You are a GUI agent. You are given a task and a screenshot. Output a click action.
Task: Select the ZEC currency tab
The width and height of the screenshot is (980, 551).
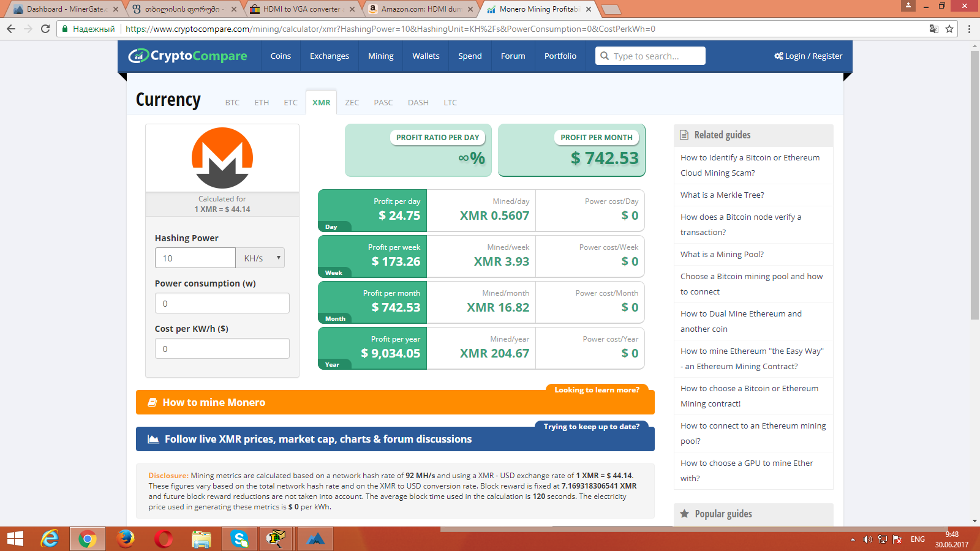pos(352,102)
